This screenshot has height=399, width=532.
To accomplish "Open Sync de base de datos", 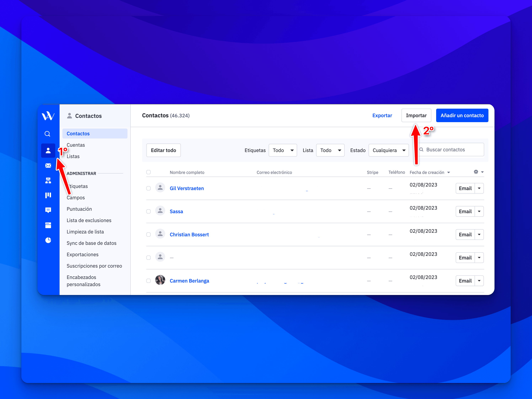I will pos(92,243).
